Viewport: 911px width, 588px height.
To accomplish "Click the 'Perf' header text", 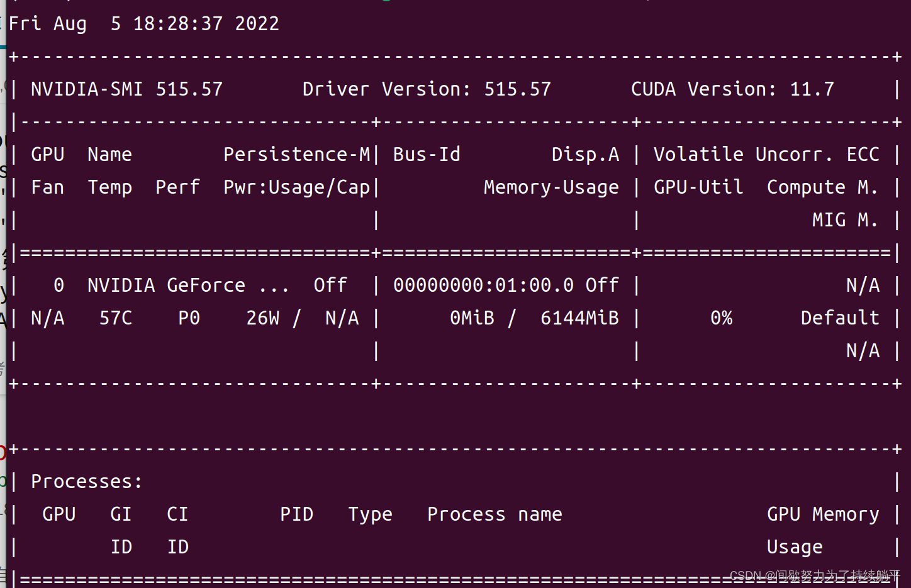I will point(177,187).
